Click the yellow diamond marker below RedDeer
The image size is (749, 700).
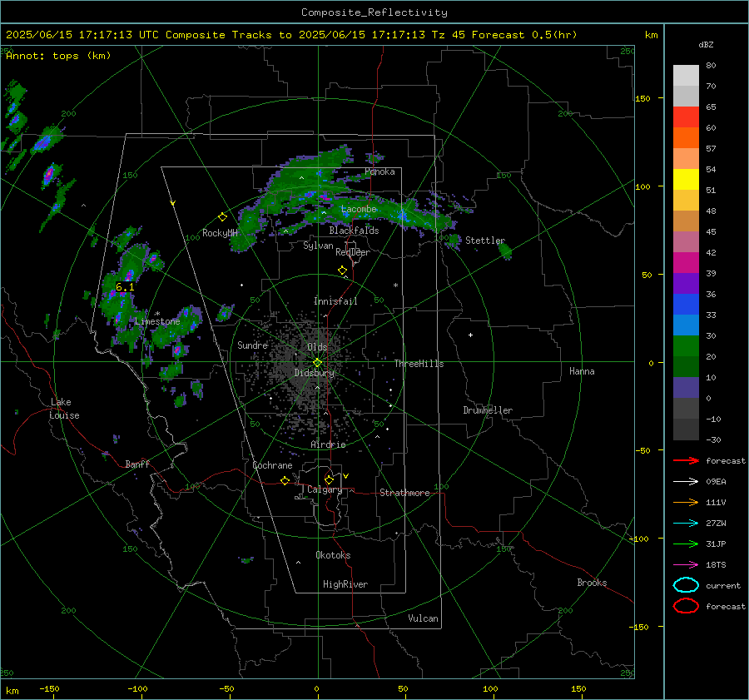[342, 271]
